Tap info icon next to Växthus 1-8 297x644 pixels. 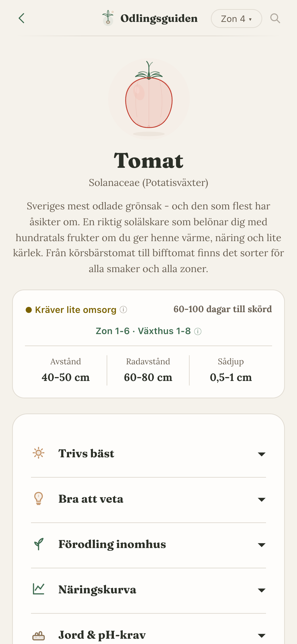coord(198,331)
